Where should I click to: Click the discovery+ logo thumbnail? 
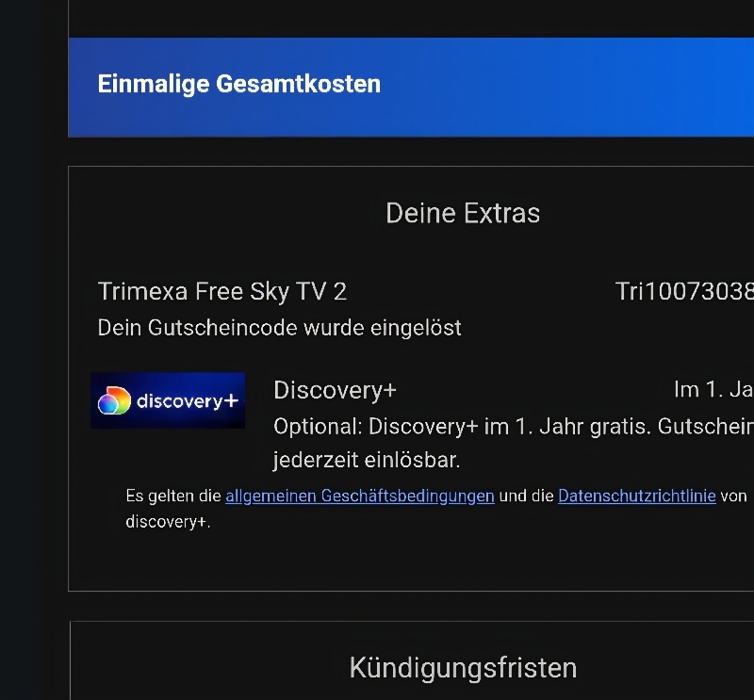(x=168, y=400)
